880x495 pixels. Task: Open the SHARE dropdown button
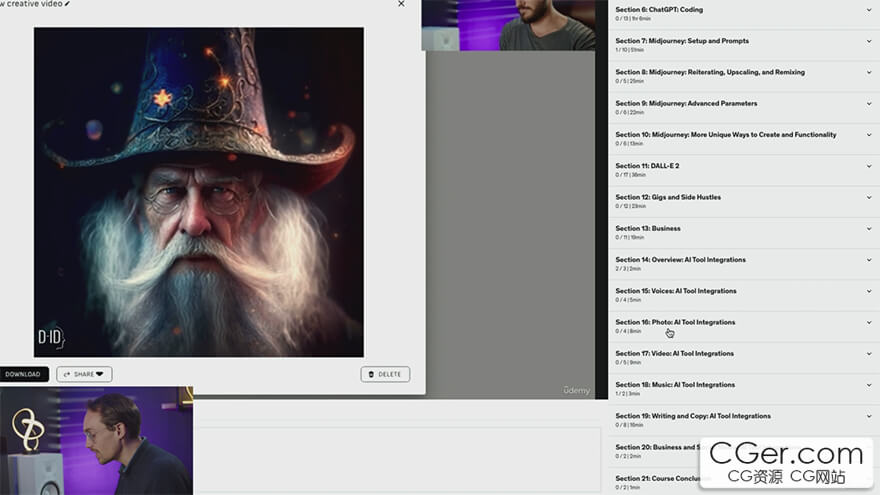[84, 374]
